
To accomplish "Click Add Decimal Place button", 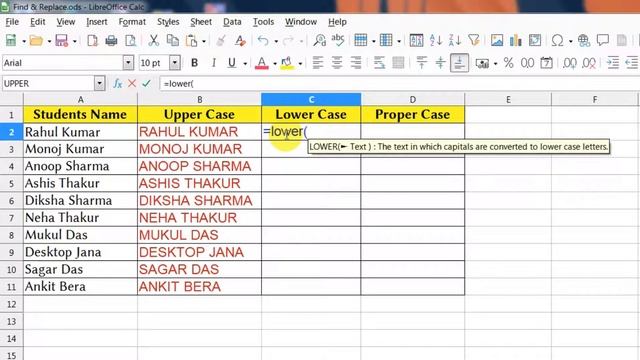I will (569, 63).
